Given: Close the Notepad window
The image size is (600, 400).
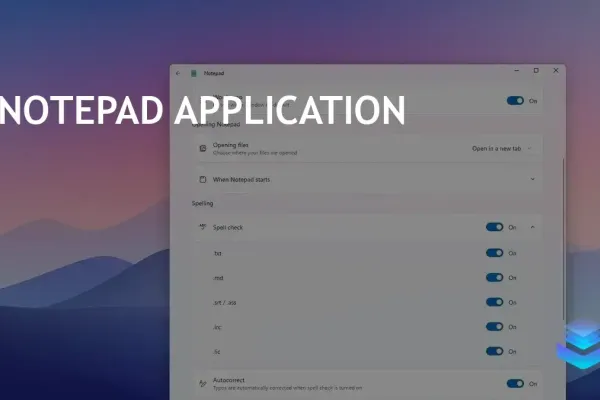Looking at the screenshot, I should tap(556, 70).
